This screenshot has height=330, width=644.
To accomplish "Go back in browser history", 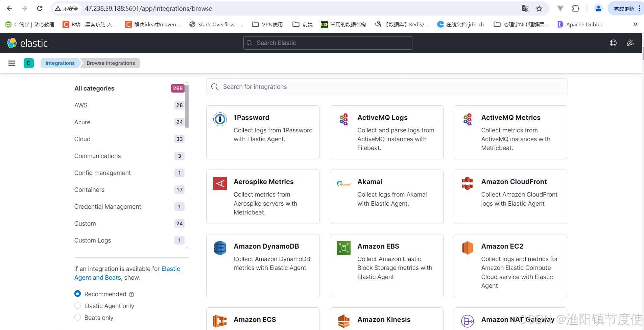I will click(x=9, y=8).
